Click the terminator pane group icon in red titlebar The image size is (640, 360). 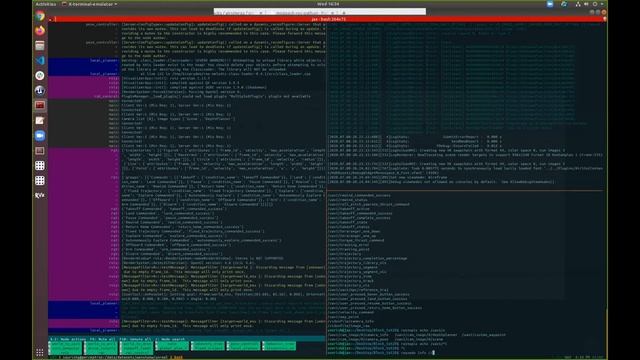coord(51,19)
